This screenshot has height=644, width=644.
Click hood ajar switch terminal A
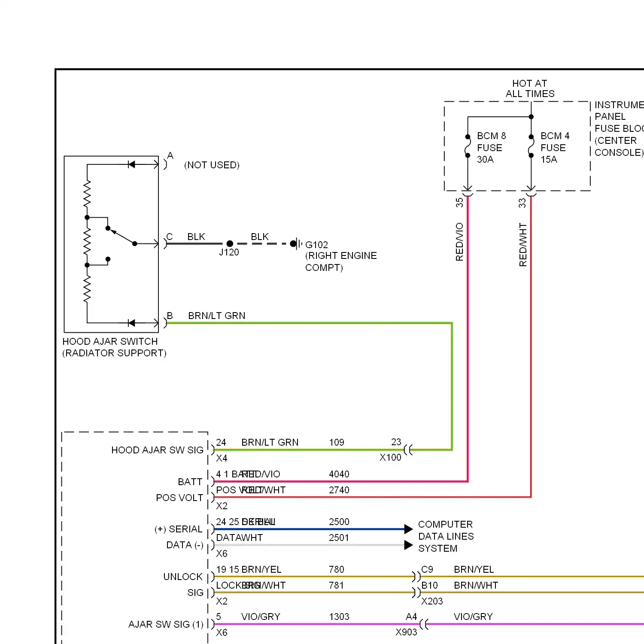click(x=170, y=156)
